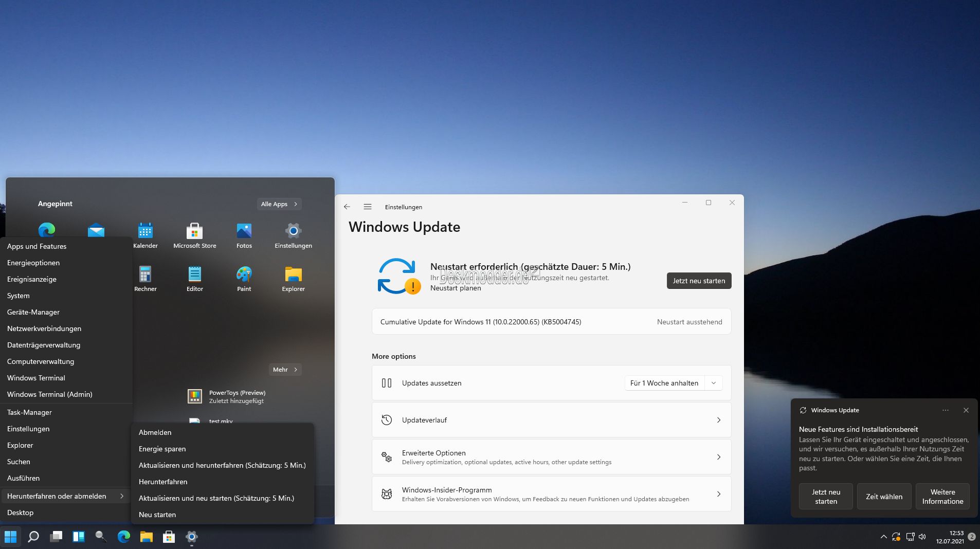Image resolution: width=980 pixels, height=549 pixels.
Task: Expand Herunterfahren oder abmelden submenu
Action: (x=66, y=496)
